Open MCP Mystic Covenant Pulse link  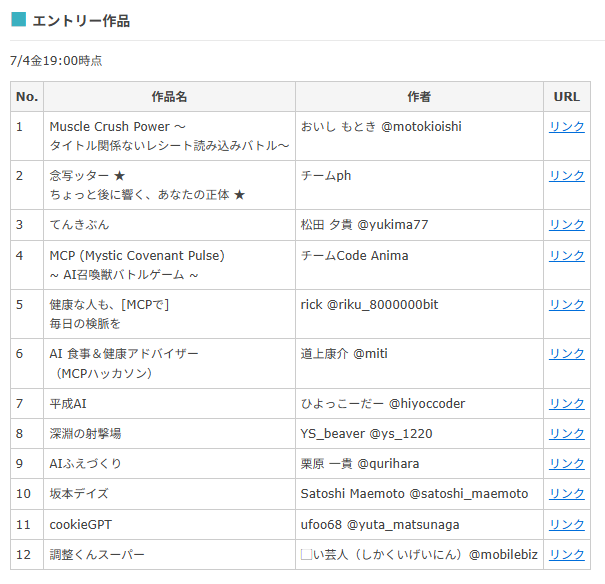[x=566, y=256]
